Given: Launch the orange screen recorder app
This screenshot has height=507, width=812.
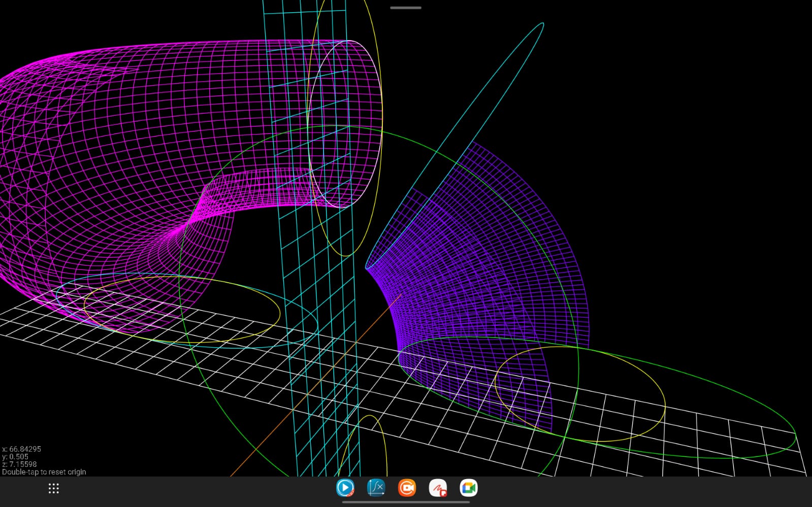Looking at the screenshot, I should click(407, 488).
